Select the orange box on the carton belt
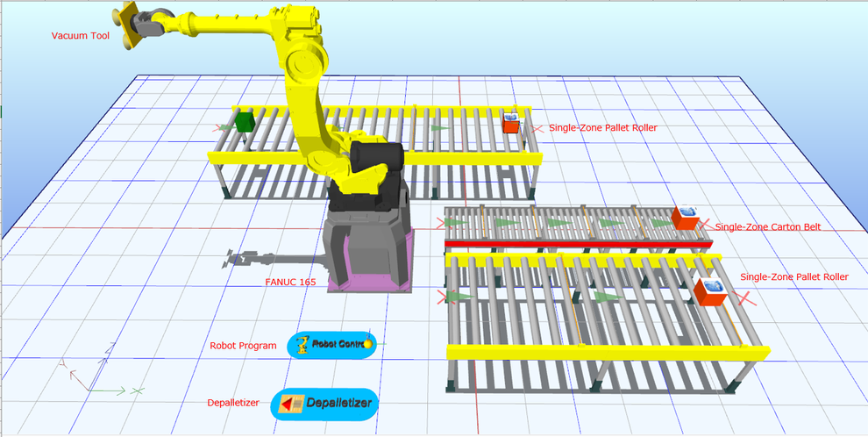Viewport: 868px width, 437px height. [686, 218]
